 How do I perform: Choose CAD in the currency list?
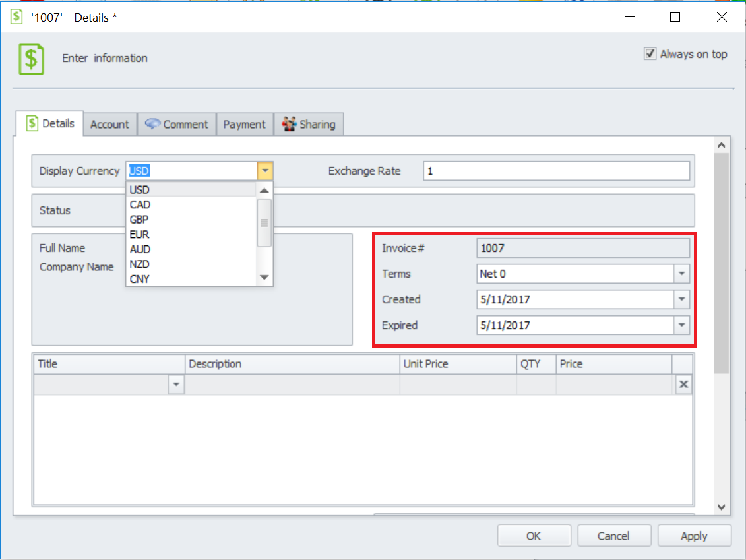(140, 204)
